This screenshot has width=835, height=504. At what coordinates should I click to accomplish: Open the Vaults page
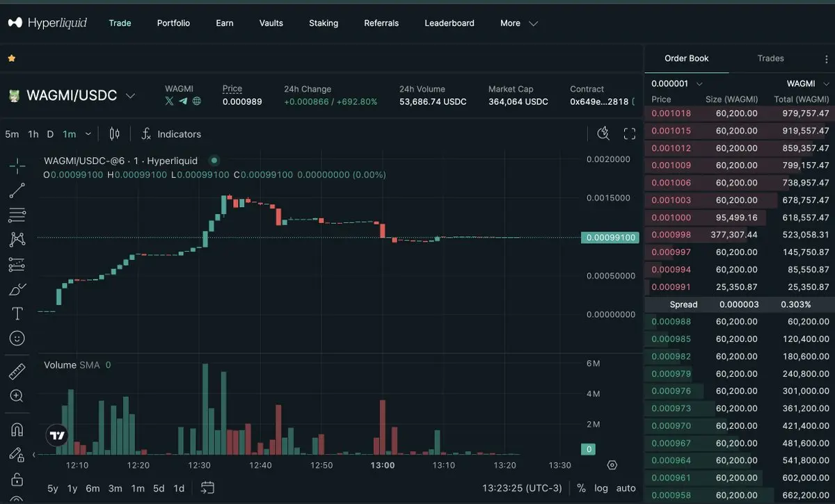(271, 23)
